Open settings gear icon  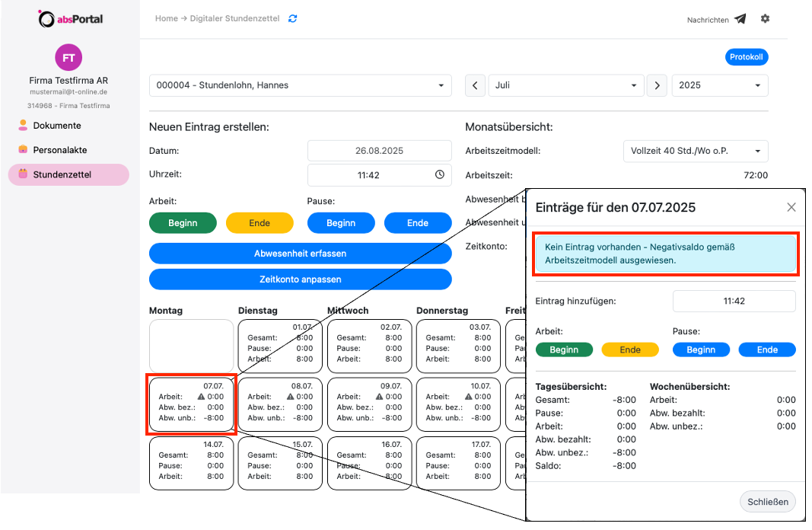[x=765, y=18]
